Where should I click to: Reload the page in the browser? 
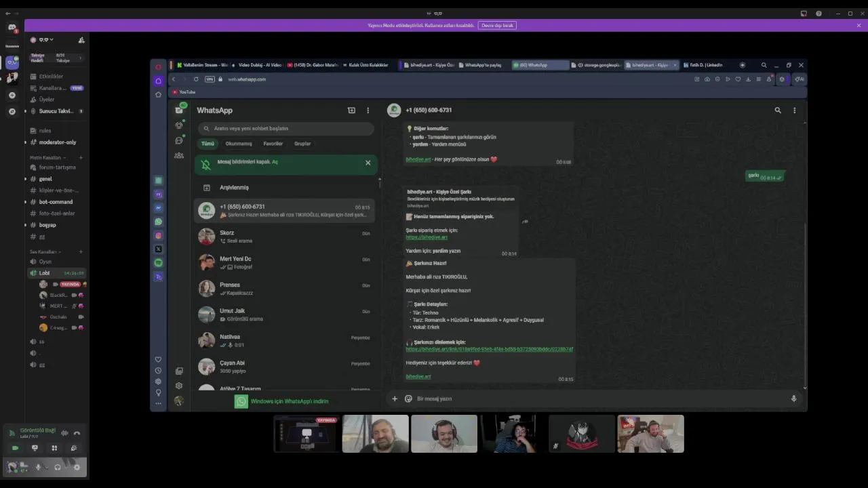pos(196,79)
